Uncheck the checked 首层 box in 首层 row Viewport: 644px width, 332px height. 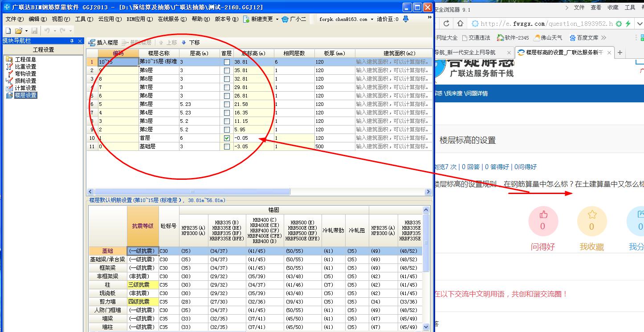227,138
